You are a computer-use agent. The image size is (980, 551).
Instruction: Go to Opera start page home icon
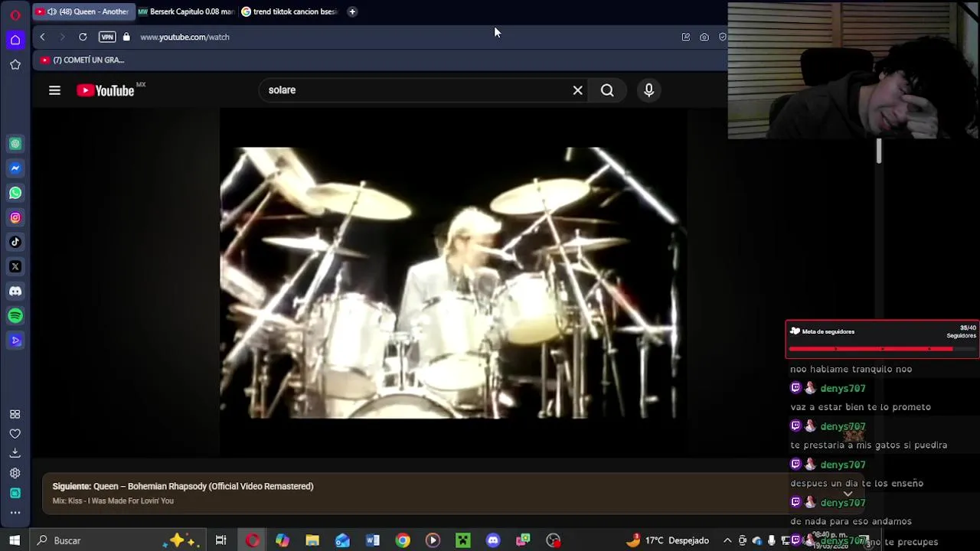[x=15, y=40]
